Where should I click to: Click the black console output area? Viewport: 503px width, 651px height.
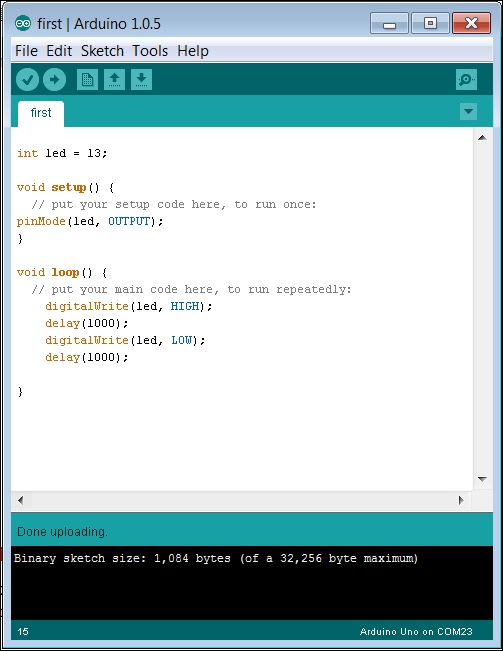252,583
